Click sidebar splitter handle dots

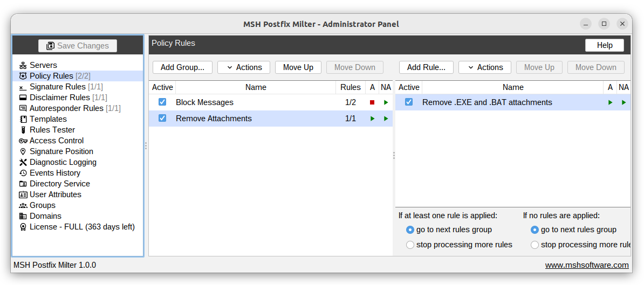click(x=146, y=145)
